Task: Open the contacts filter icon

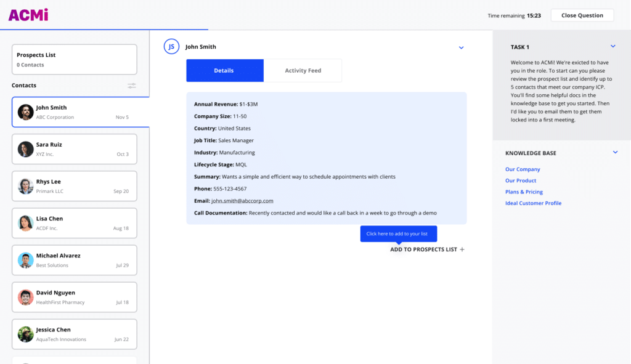Action: pos(132,86)
